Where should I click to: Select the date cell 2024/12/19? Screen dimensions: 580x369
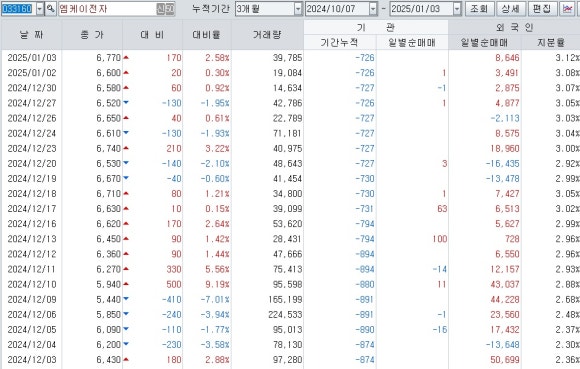click(x=32, y=179)
